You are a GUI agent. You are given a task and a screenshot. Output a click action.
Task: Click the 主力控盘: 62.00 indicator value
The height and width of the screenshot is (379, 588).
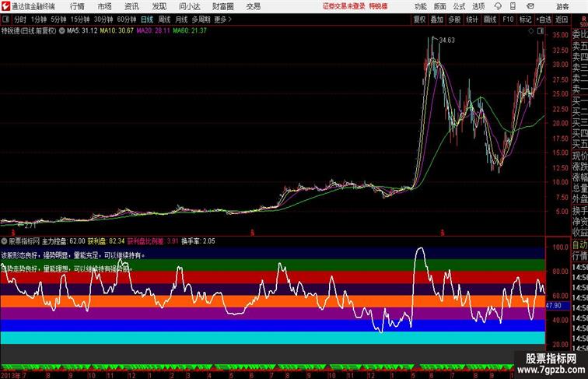click(x=63, y=241)
